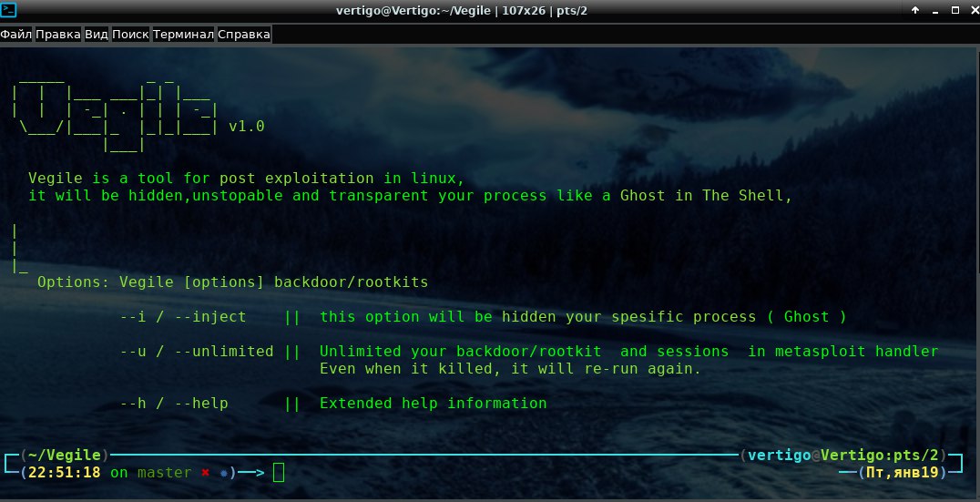Open the Файл menu

(16, 35)
